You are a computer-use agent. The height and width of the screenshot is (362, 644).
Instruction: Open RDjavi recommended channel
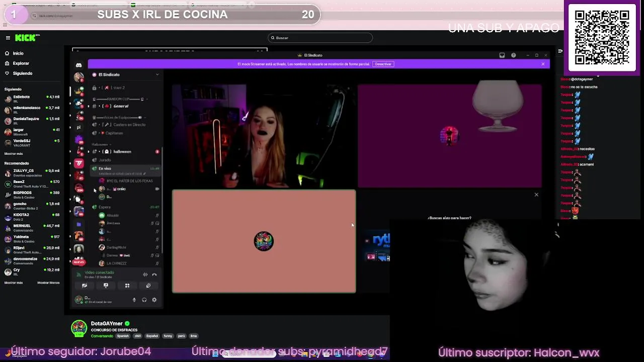(x=32, y=250)
